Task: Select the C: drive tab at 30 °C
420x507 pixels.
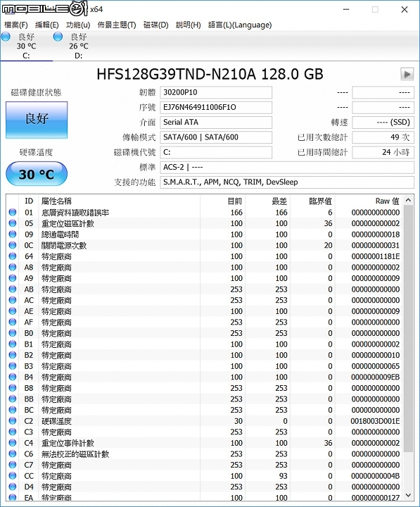Action: (27, 46)
